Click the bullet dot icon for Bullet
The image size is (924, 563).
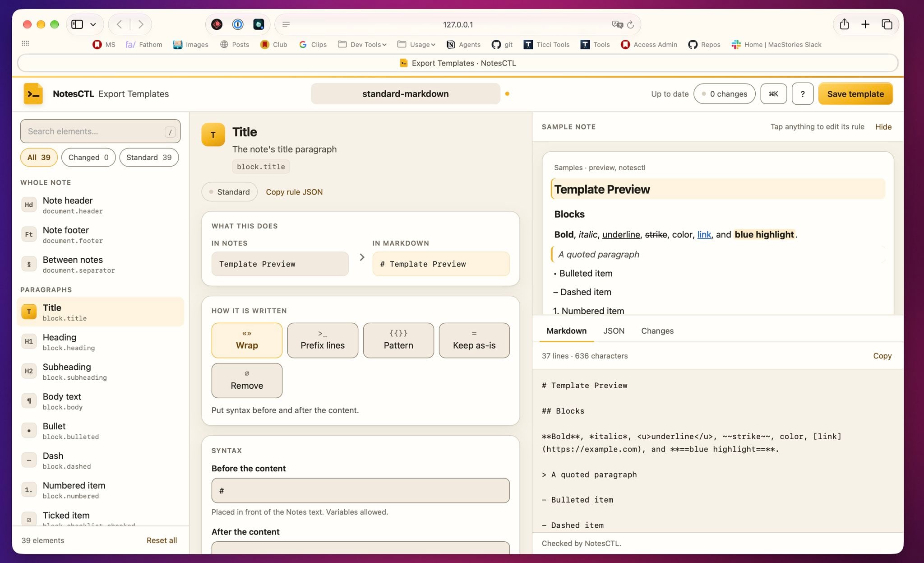pyautogui.click(x=29, y=431)
